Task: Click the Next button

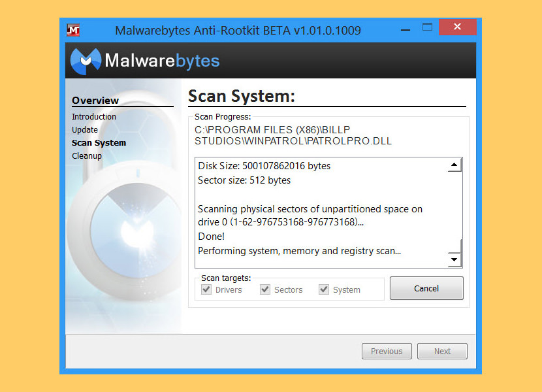Action: (x=442, y=351)
